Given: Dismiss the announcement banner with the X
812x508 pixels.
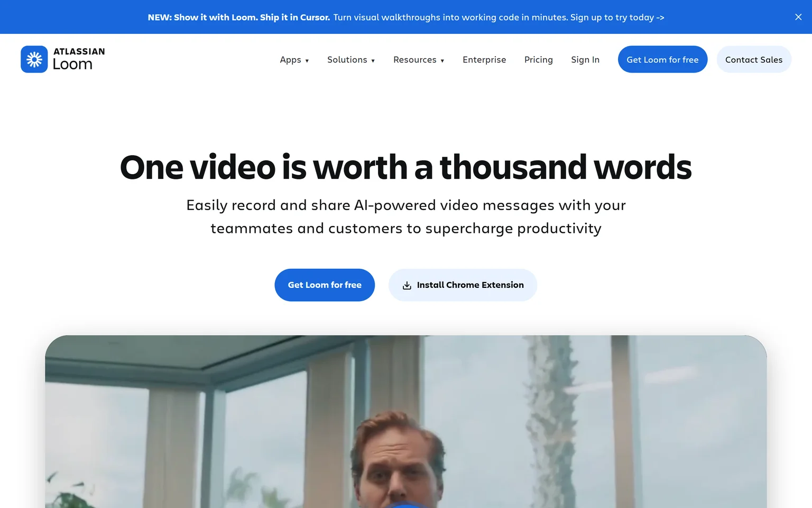Looking at the screenshot, I should (798, 17).
